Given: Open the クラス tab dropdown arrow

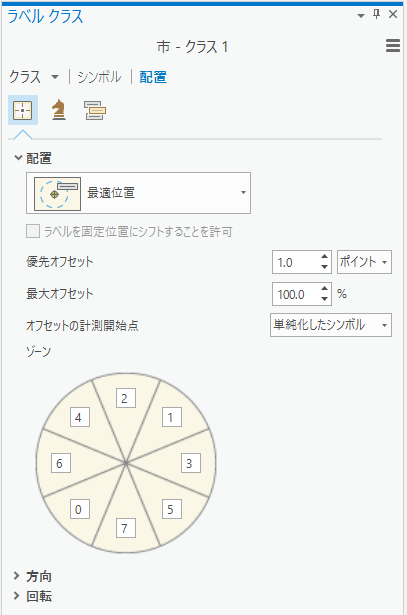Looking at the screenshot, I should (x=55, y=77).
